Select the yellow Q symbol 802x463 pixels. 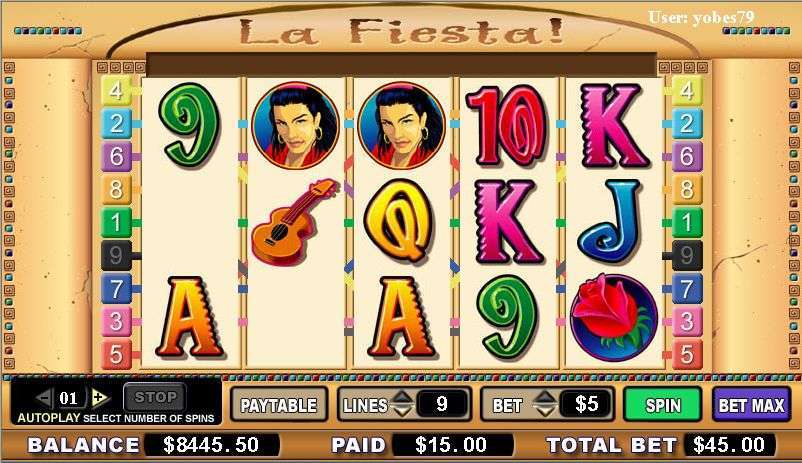(x=400, y=221)
